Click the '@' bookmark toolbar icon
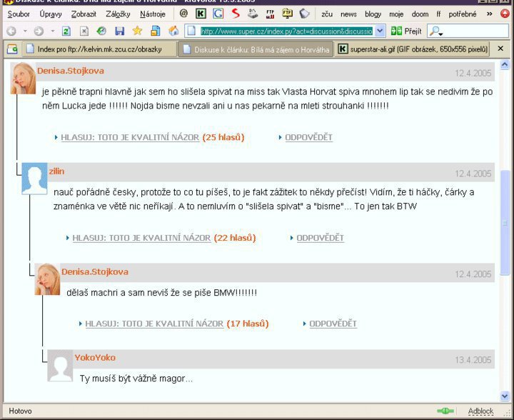Image resolution: width=514 pixels, height=420 pixels. (x=183, y=14)
